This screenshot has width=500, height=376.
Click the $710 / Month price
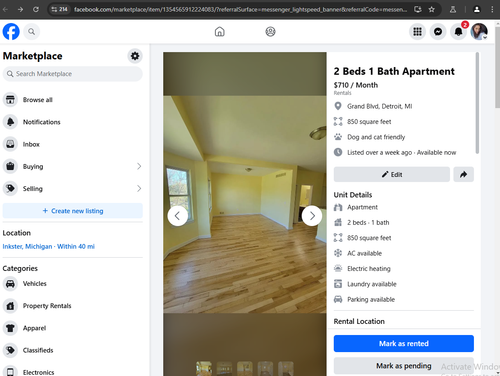(x=356, y=85)
